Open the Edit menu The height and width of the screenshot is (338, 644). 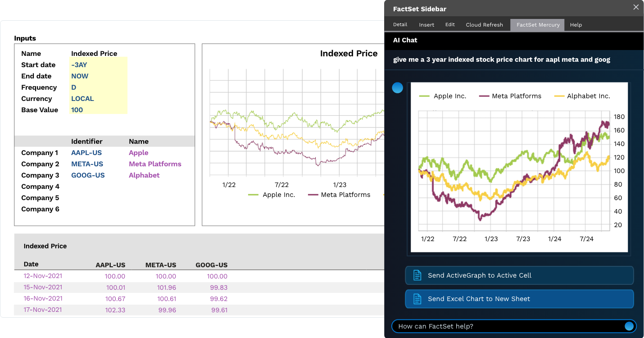pos(450,25)
